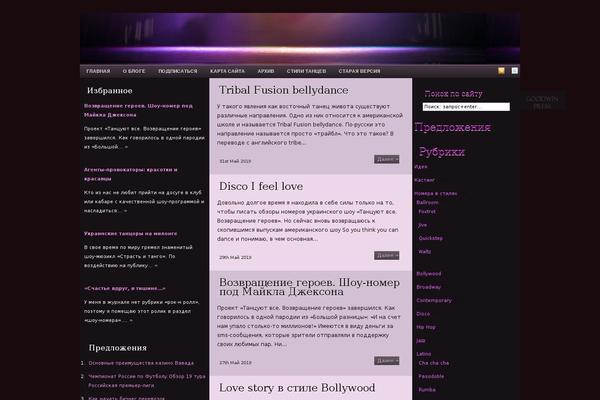
Task: Open the Disco I feel love post title
Action: pos(261,186)
